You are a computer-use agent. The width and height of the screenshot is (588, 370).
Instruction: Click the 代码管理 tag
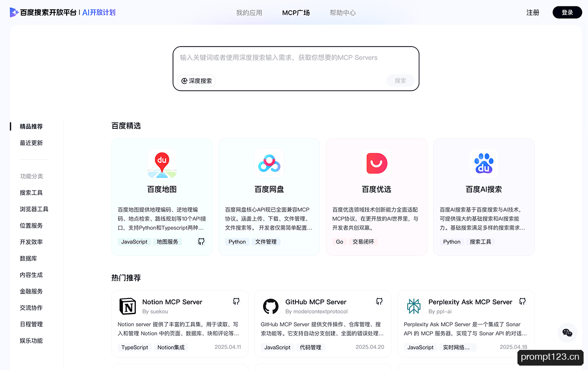[x=311, y=347]
